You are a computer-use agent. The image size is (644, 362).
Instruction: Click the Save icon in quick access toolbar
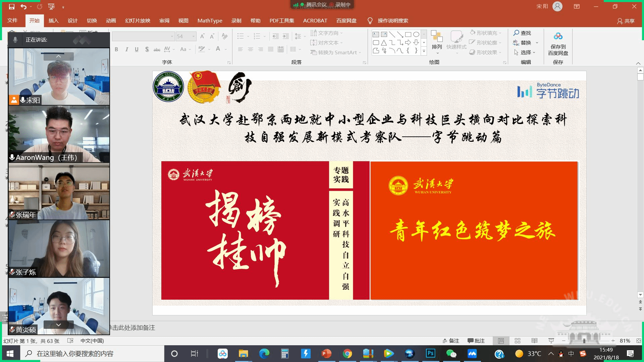point(12,6)
